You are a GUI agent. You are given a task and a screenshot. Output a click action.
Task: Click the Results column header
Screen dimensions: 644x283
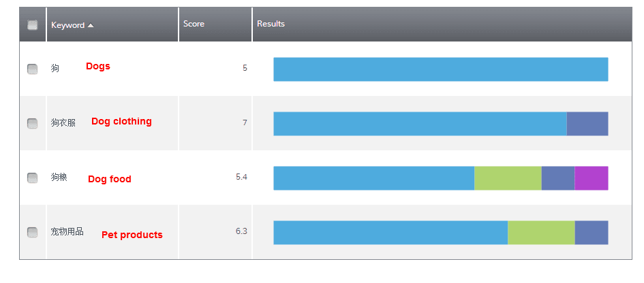point(271,24)
